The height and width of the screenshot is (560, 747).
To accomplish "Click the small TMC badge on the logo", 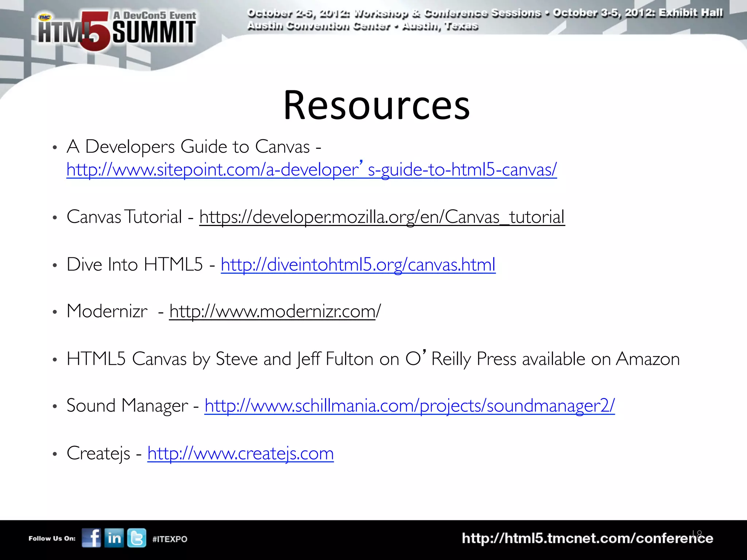I will 44,17.
